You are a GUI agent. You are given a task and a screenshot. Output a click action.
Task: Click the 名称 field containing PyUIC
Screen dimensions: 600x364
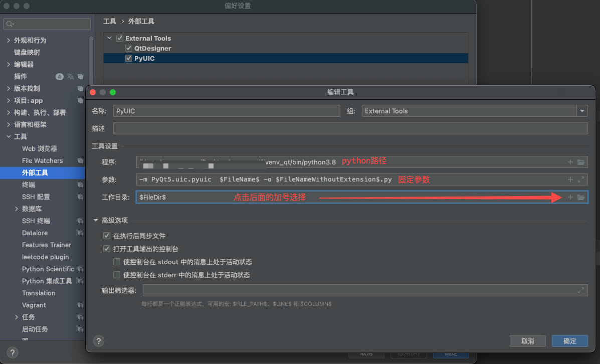point(227,111)
